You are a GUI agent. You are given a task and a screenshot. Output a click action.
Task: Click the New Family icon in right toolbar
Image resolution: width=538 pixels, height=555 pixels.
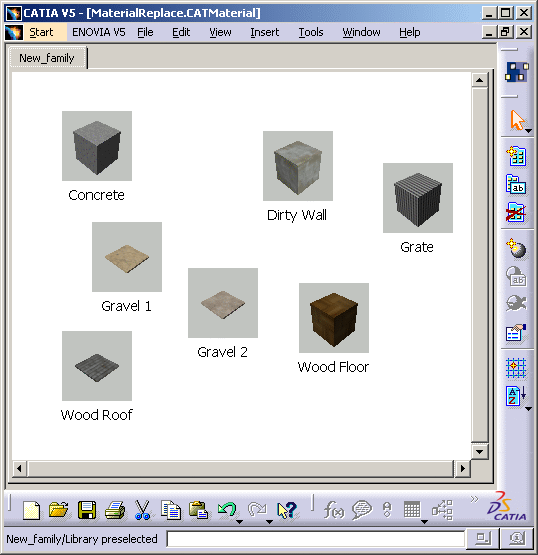516,156
